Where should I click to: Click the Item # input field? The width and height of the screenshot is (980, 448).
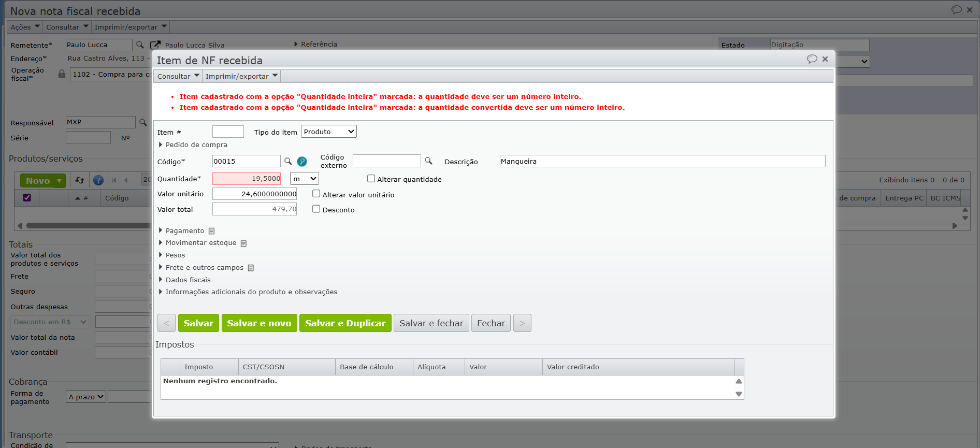pyautogui.click(x=228, y=132)
